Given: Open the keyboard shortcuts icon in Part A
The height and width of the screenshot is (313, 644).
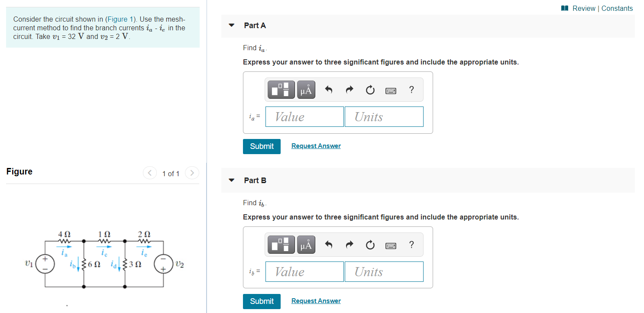Looking at the screenshot, I should (391, 90).
